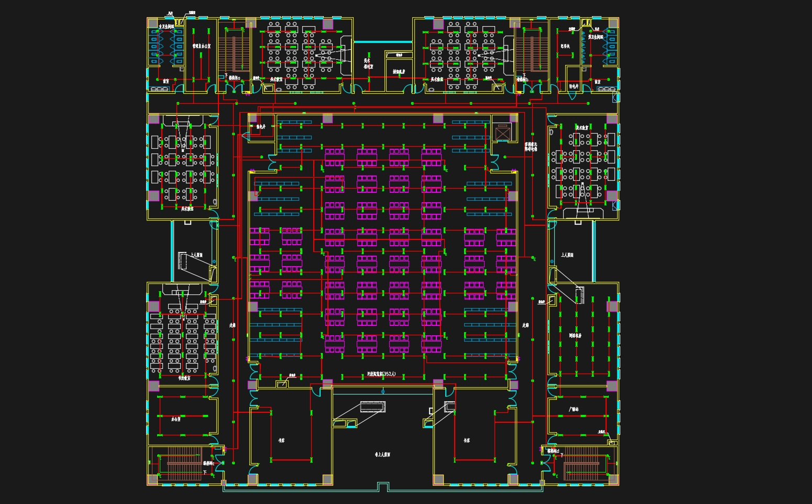Viewport: 812px width, 504px height.
Task: Click the 管理员办公室 room label
Action: click(201, 46)
